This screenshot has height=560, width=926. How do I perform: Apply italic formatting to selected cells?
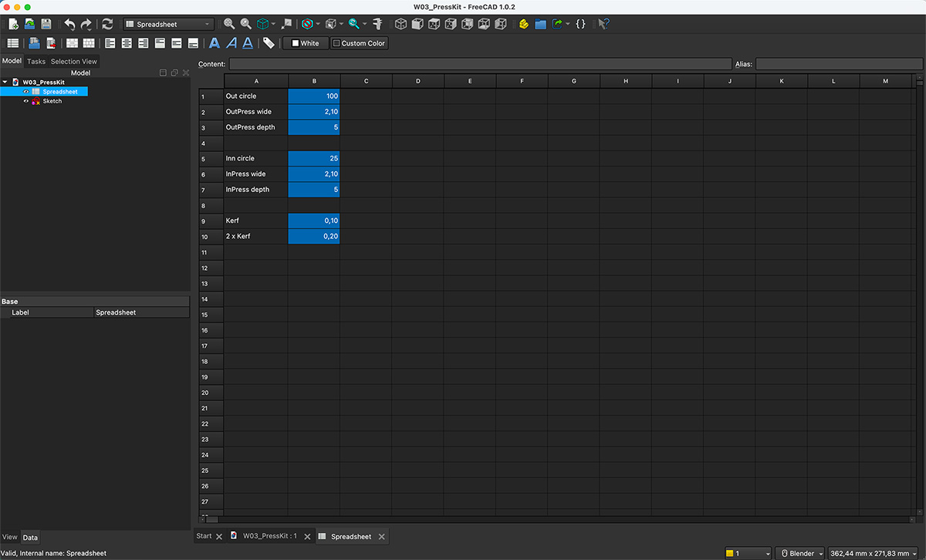point(231,43)
